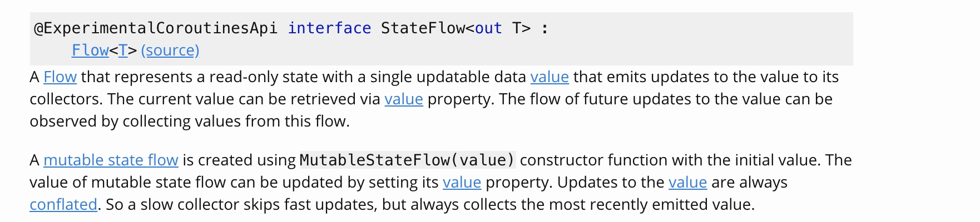Click the StateFlow name in the signature
The height and width of the screenshot is (222, 980).
[x=423, y=28]
